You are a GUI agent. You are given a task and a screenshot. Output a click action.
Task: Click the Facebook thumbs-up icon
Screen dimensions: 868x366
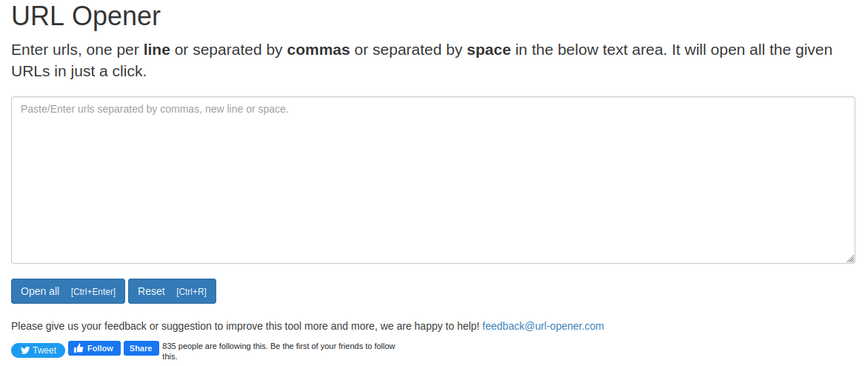(79, 348)
